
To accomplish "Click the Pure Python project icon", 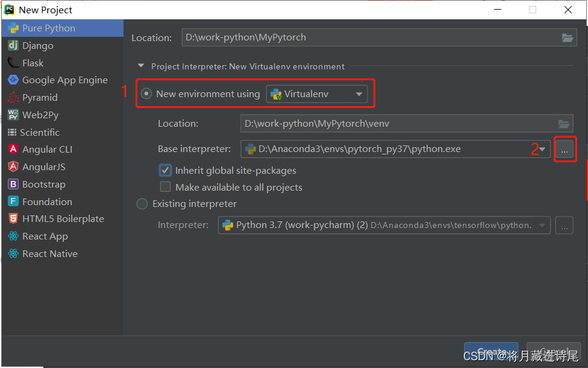I will [x=13, y=28].
